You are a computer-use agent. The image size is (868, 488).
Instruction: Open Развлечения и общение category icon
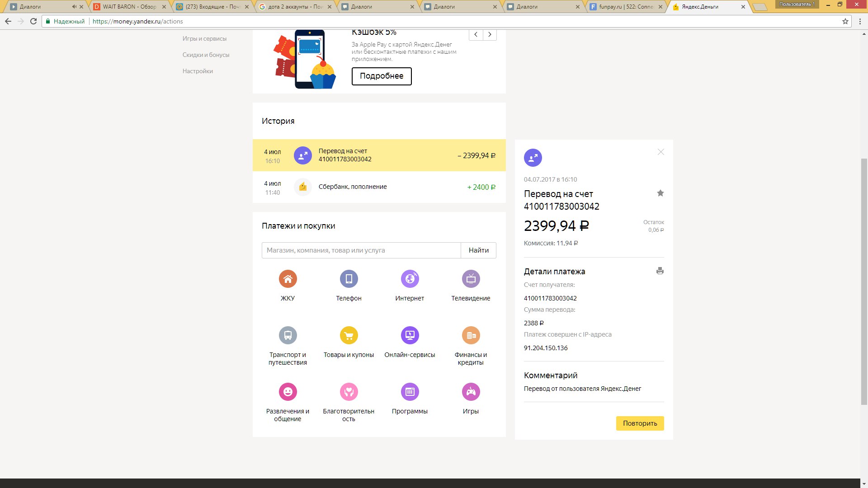click(x=288, y=392)
